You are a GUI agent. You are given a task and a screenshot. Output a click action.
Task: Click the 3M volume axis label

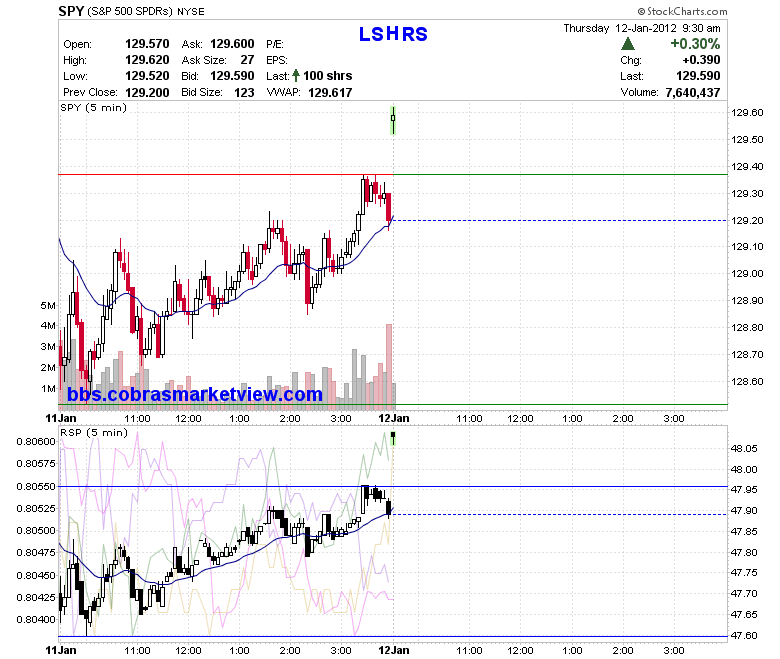[x=48, y=347]
